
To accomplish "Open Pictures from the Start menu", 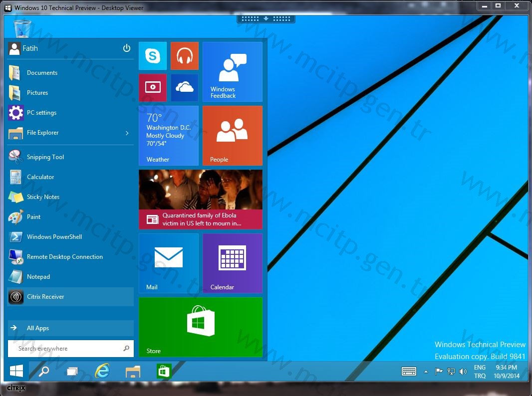I will tap(70, 93).
